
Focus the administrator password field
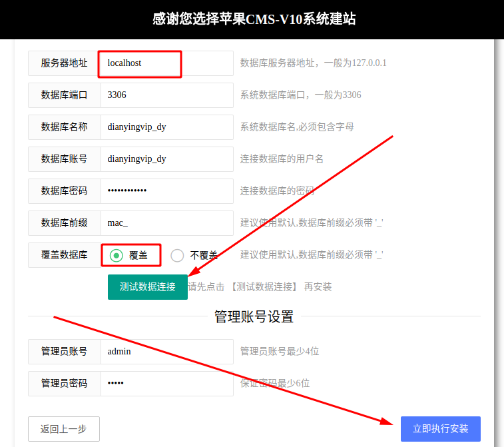pyautogui.click(x=167, y=384)
